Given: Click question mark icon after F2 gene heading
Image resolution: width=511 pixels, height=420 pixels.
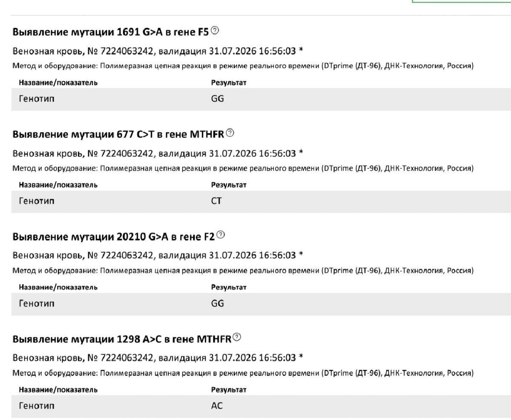Looking at the screenshot, I should (x=221, y=235).
